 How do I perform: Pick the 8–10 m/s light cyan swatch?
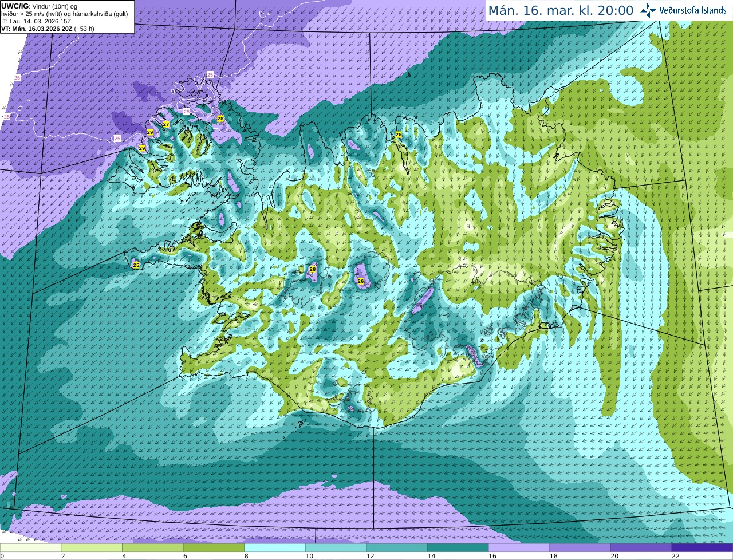click(x=275, y=548)
